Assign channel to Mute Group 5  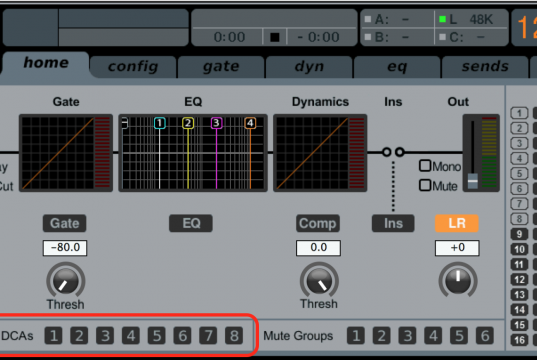click(x=459, y=336)
